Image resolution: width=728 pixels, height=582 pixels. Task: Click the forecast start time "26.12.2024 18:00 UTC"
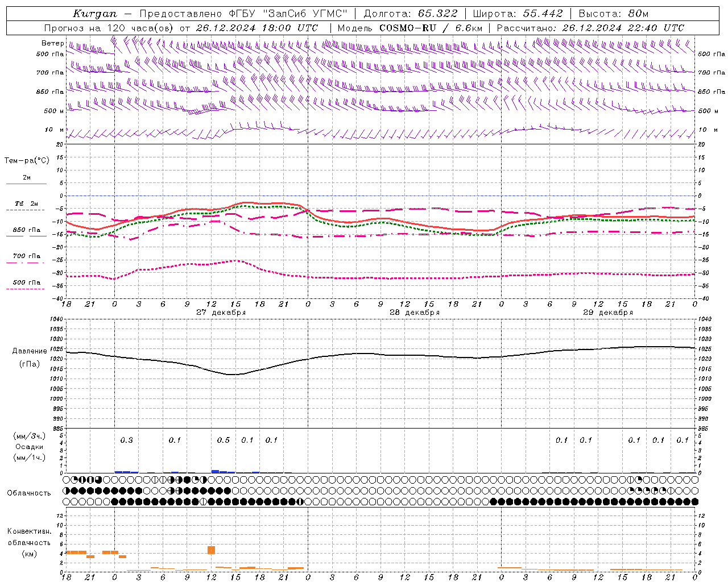[x=257, y=28]
